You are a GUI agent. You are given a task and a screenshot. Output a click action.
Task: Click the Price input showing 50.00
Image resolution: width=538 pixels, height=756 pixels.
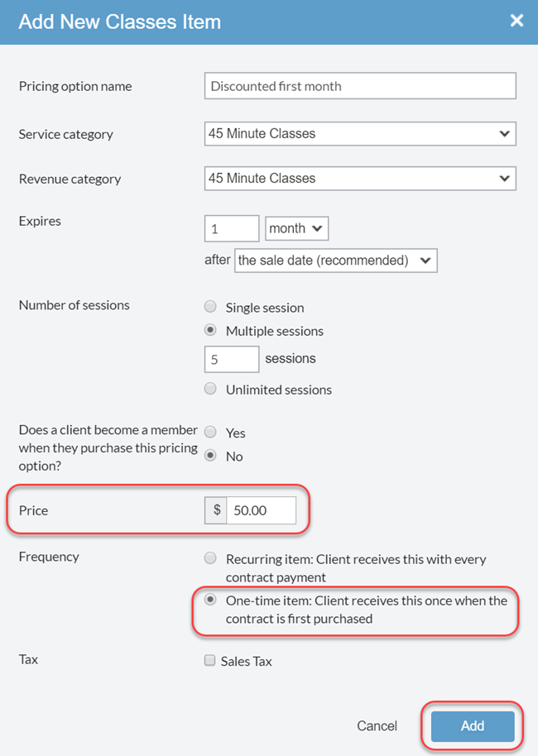(x=261, y=510)
